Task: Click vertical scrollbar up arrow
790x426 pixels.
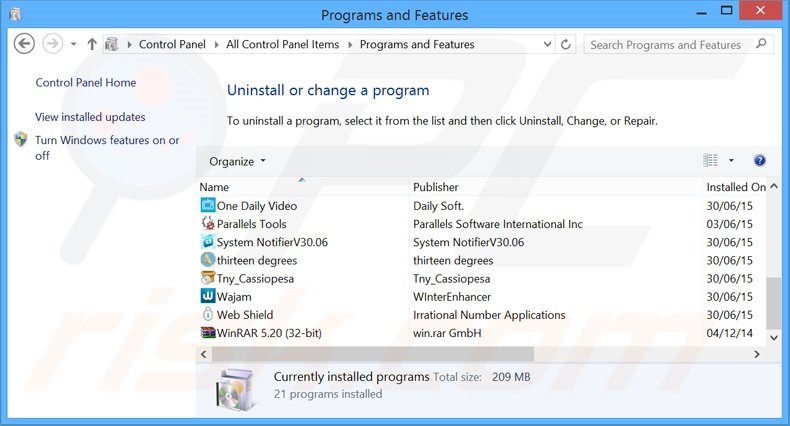Action: pyautogui.click(x=774, y=186)
